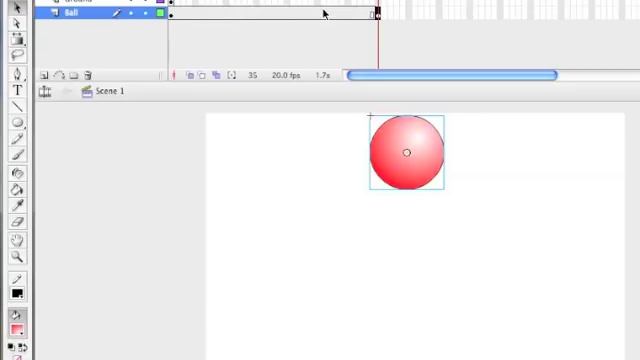The width and height of the screenshot is (640, 360).
Task: Toggle visibility dot of Ball layer
Action: click(131, 13)
